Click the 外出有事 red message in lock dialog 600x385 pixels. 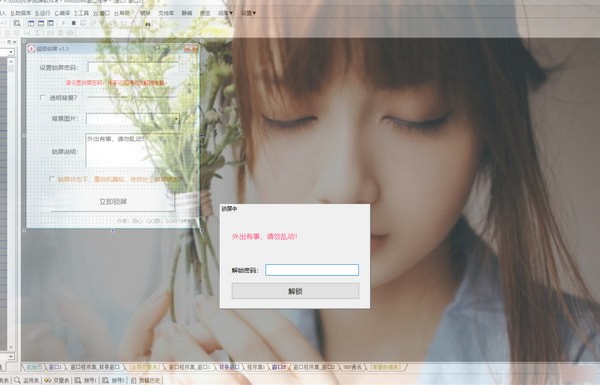coord(265,237)
